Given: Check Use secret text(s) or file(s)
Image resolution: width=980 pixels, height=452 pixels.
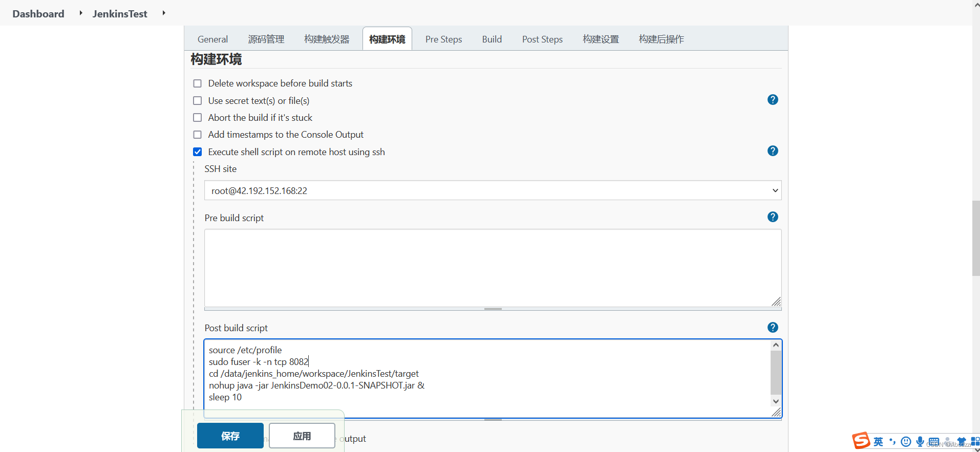Looking at the screenshot, I should tap(197, 101).
